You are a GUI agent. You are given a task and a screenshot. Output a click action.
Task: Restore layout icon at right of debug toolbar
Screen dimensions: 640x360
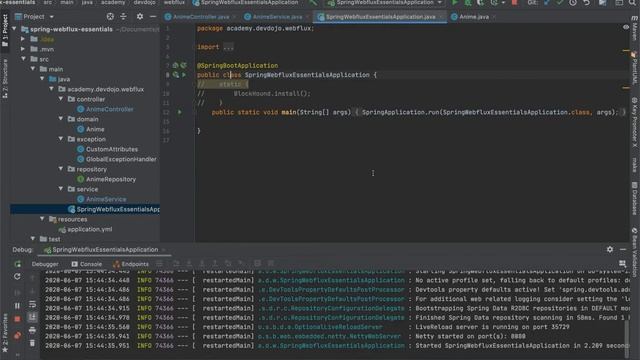click(622, 264)
